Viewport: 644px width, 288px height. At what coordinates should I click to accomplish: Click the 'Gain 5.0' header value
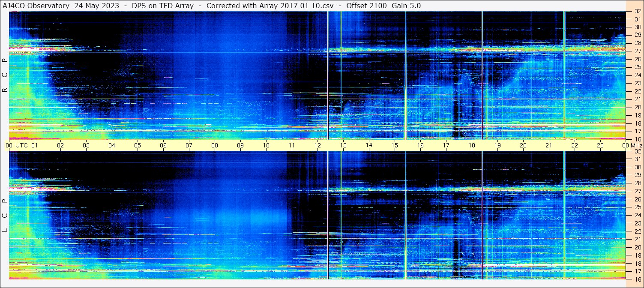[406, 6]
